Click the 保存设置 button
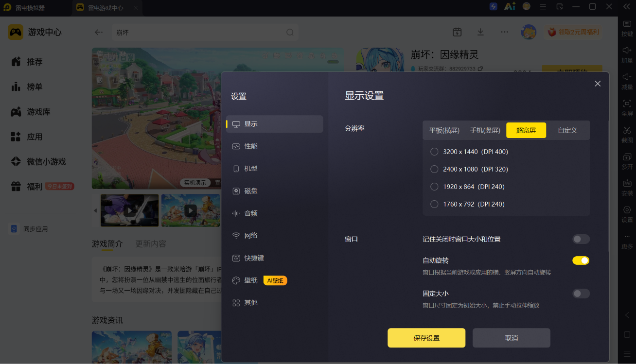 (426, 338)
